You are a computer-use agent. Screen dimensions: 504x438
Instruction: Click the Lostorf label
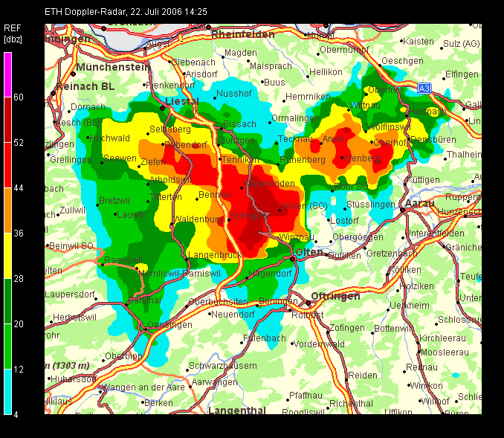point(344,221)
